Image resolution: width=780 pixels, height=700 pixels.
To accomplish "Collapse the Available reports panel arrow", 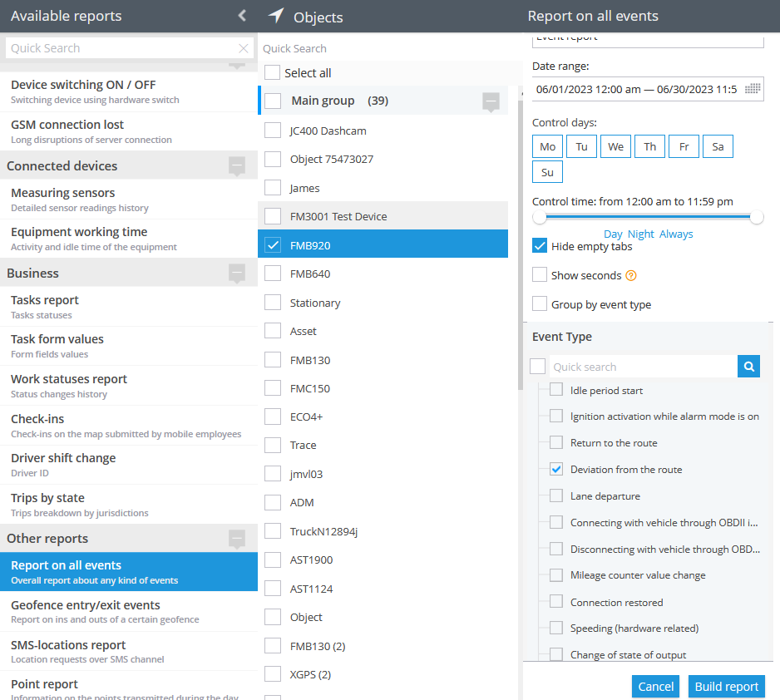I will click(x=242, y=16).
